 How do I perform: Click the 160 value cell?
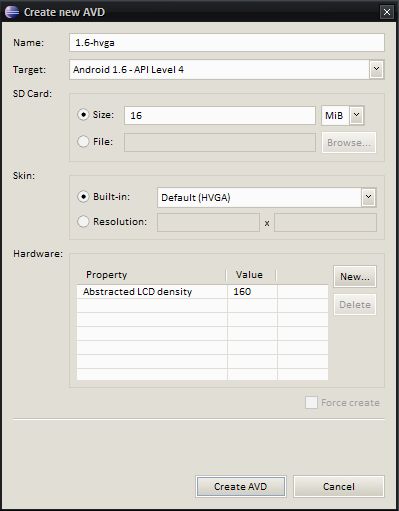[x=252, y=292]
